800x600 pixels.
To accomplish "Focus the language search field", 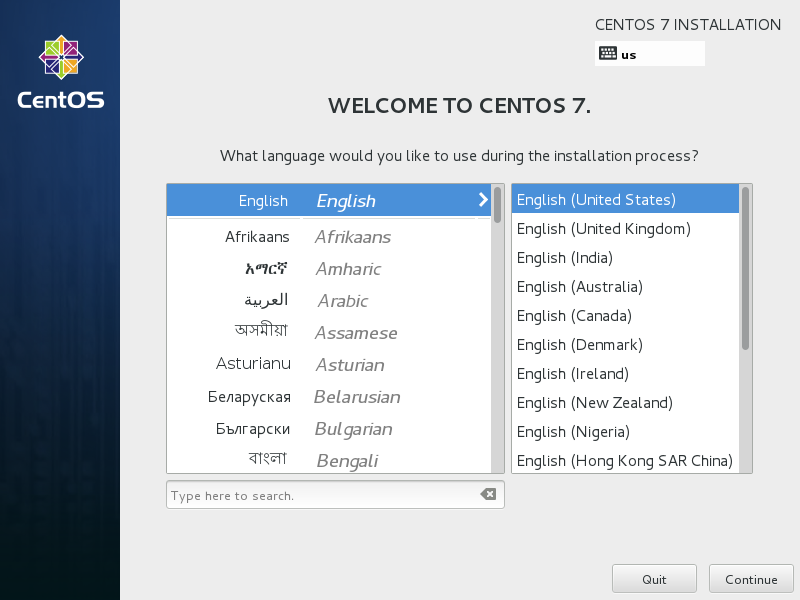I will point(324,494).
